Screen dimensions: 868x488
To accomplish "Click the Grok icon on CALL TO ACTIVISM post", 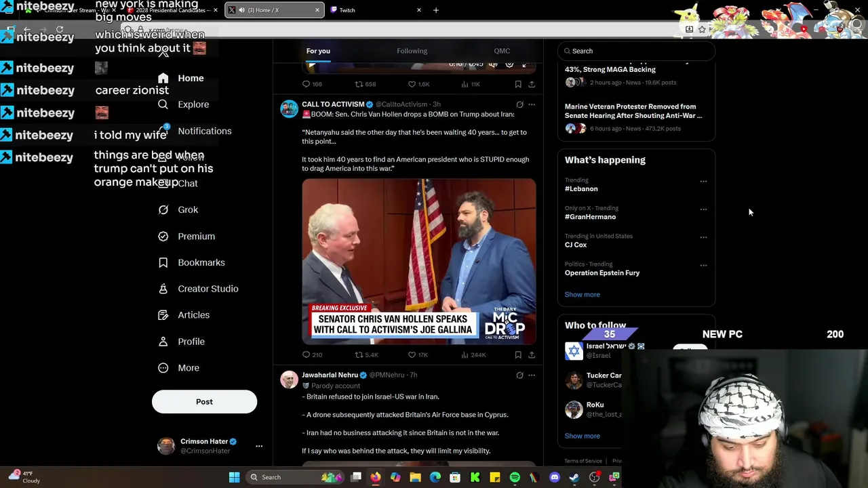I will [x=519, y=104].
